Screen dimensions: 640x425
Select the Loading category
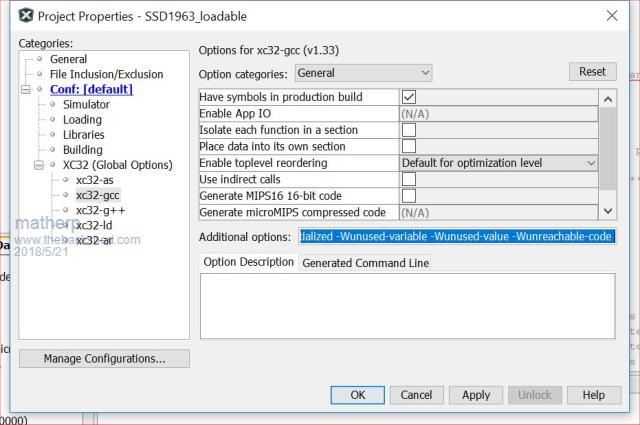tap(82, 120)
